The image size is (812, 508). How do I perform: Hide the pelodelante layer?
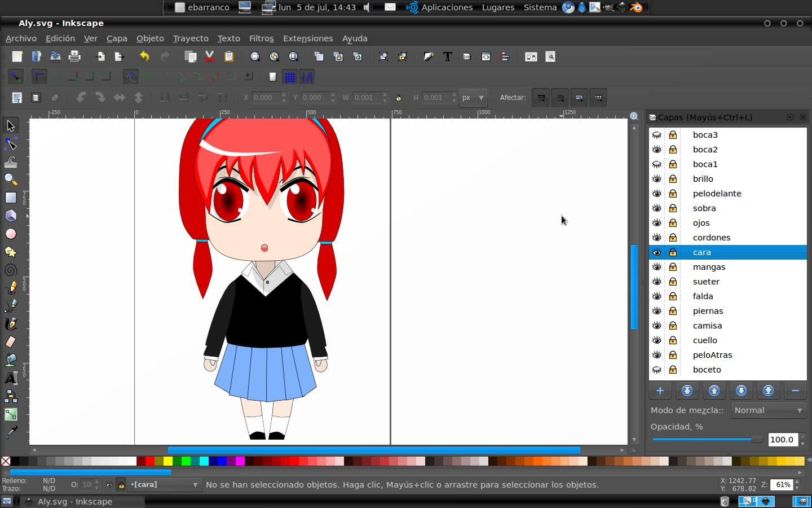pyautogui.click(x=657, y=194)
